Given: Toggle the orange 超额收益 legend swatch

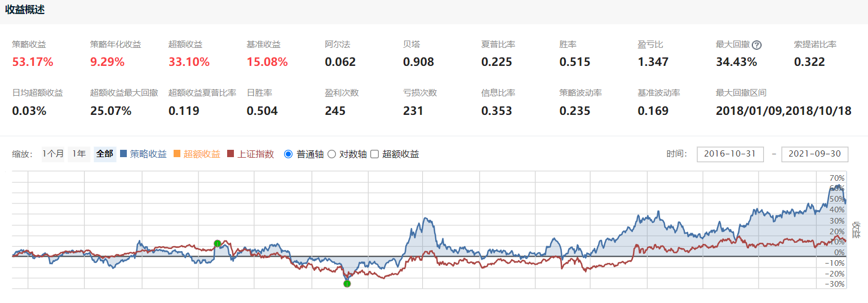Looking at the screenshot, I should click(177, 154).
